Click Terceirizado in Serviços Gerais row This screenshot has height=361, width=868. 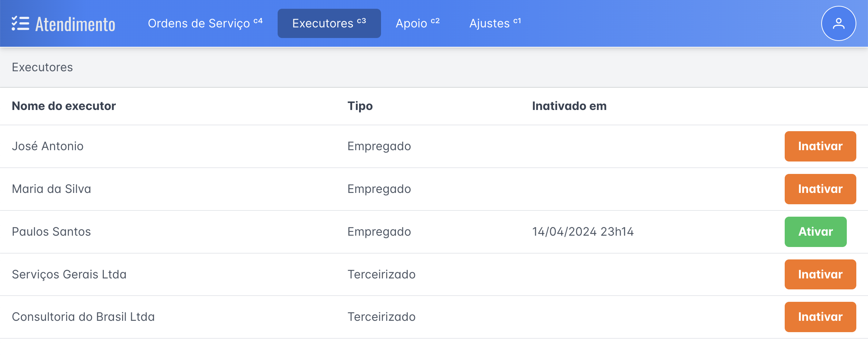tap(381, 274)
